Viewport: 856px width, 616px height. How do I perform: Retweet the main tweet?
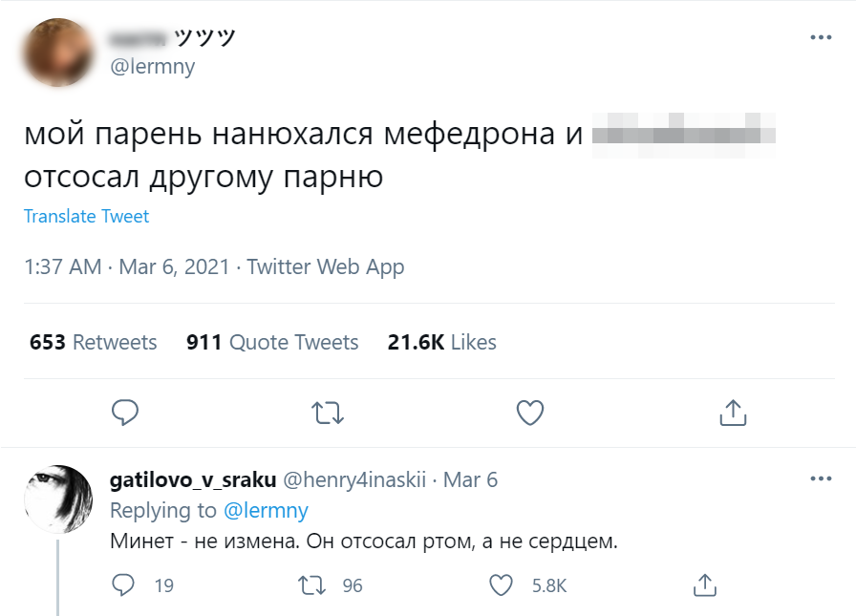point(328,413)
